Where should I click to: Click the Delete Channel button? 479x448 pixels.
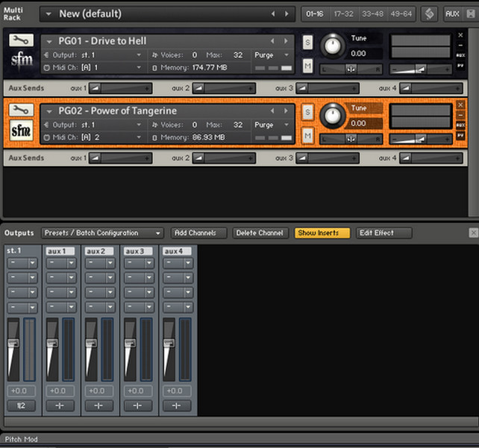pyautogui.click(x=259, y=233)
